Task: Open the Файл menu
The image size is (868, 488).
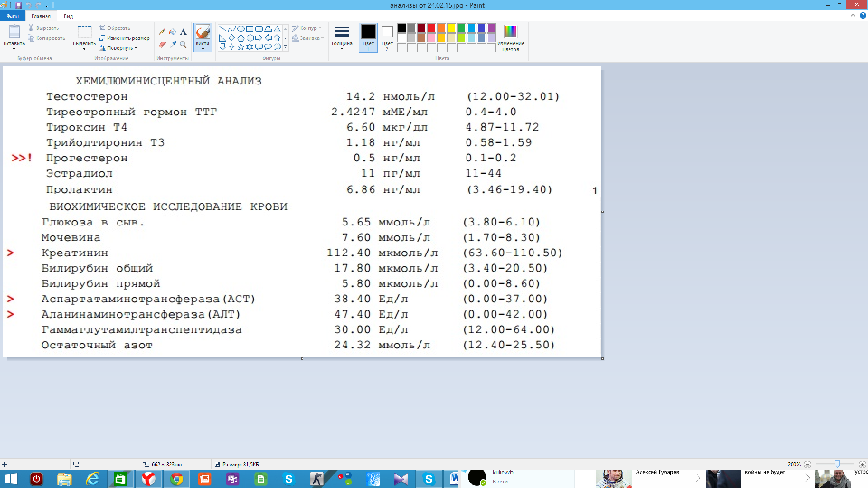Action: pyautogui.click(x=12, y=16)
